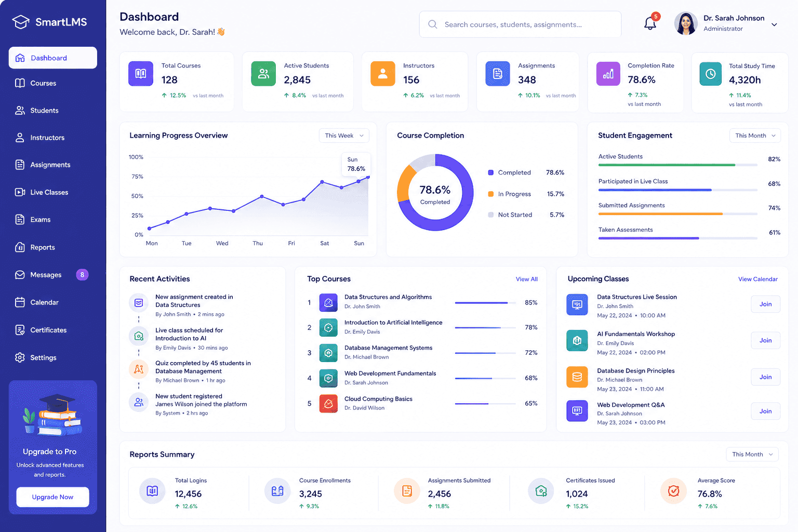
Task: Join the Data Structures Live Session
Action: pyautogui.click(x=765, y=304)
